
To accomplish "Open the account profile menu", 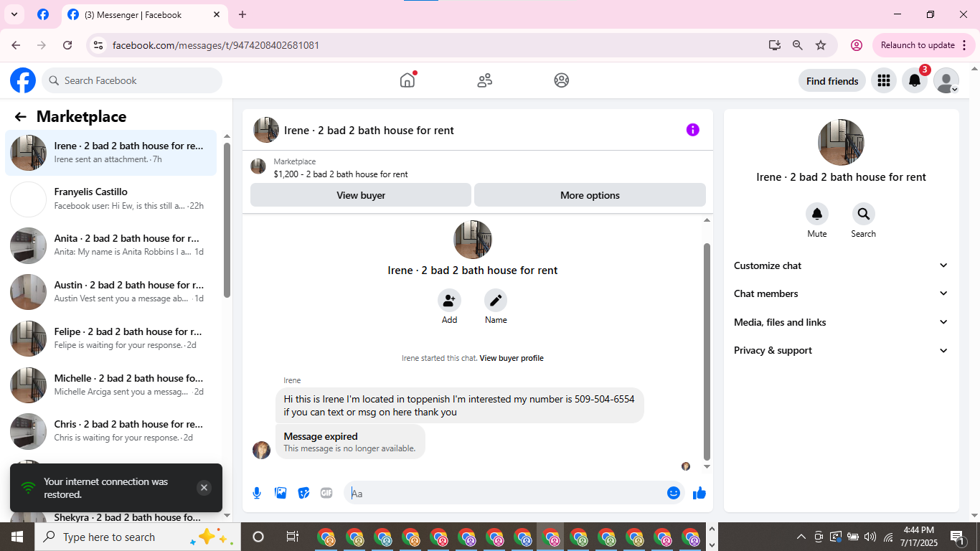I will [946, 80].
